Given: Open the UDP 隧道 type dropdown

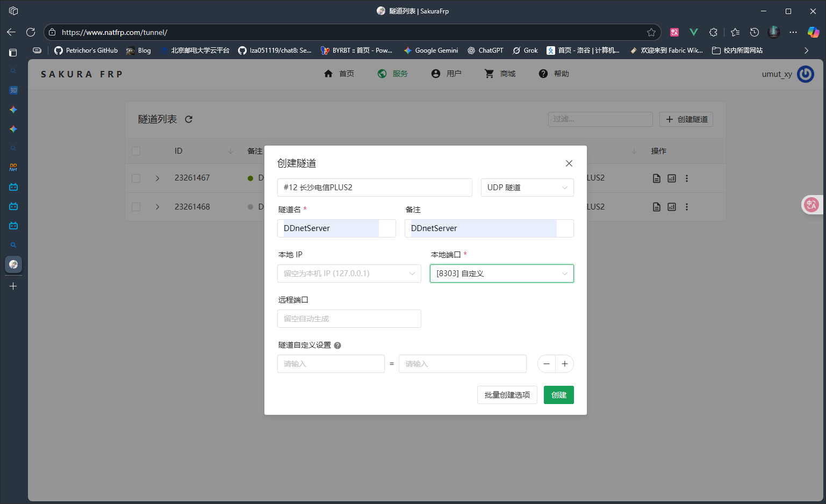Looking at the screenshot, I should [x=527, y=188].
